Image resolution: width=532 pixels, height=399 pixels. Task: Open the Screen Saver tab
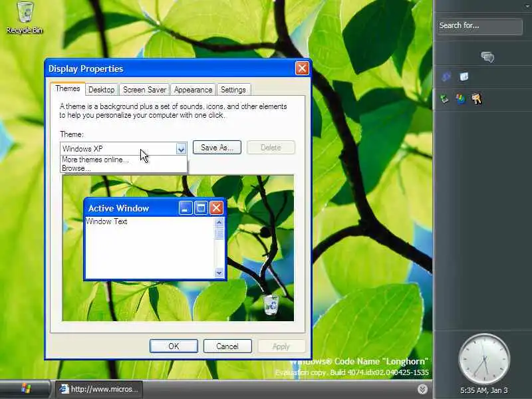click(x=144, y=90)
